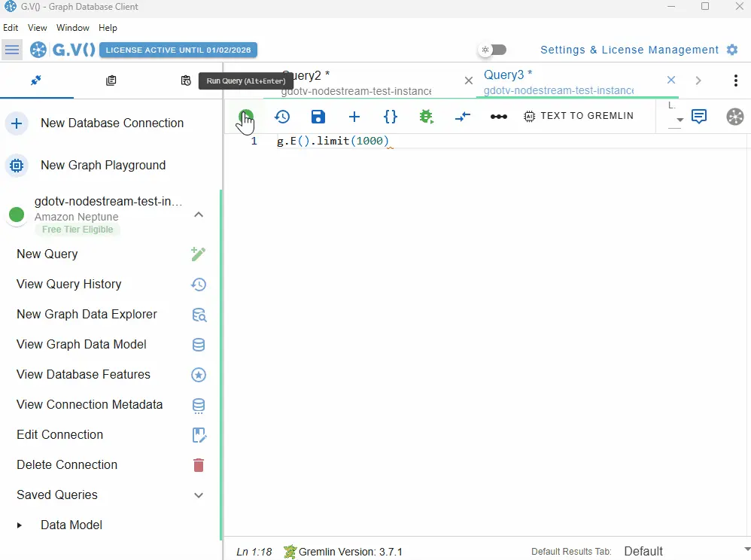Click the green bug debug icon

(x=426, y=117)
